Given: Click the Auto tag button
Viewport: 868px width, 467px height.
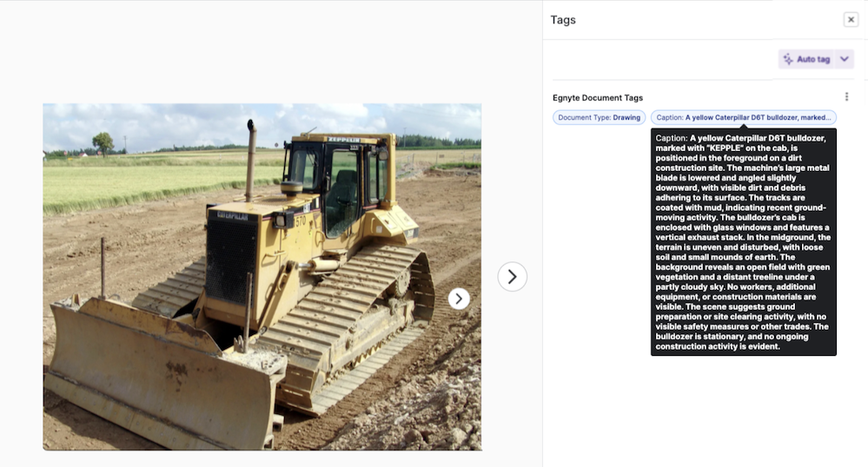Looking at the screenshot, I should coord(806,59).
